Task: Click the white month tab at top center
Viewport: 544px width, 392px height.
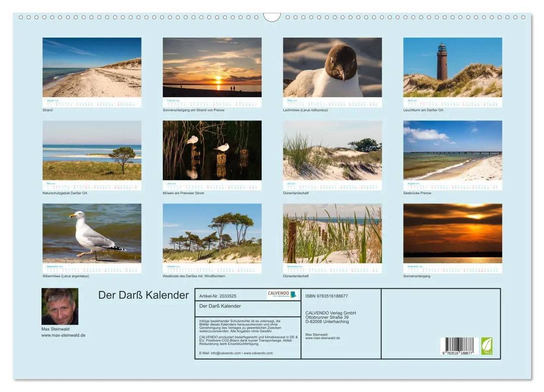Action: pyautogui.click(x=272, y=16)
